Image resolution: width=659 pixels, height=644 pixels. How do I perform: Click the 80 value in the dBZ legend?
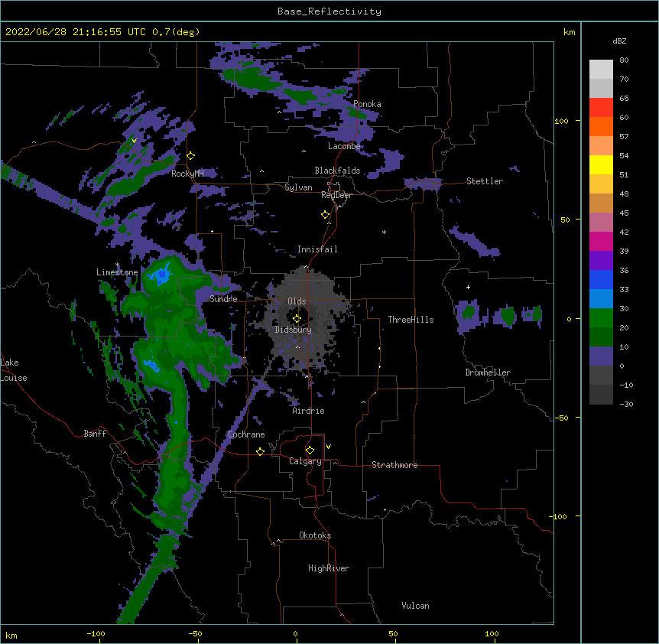tap(624, 60)
